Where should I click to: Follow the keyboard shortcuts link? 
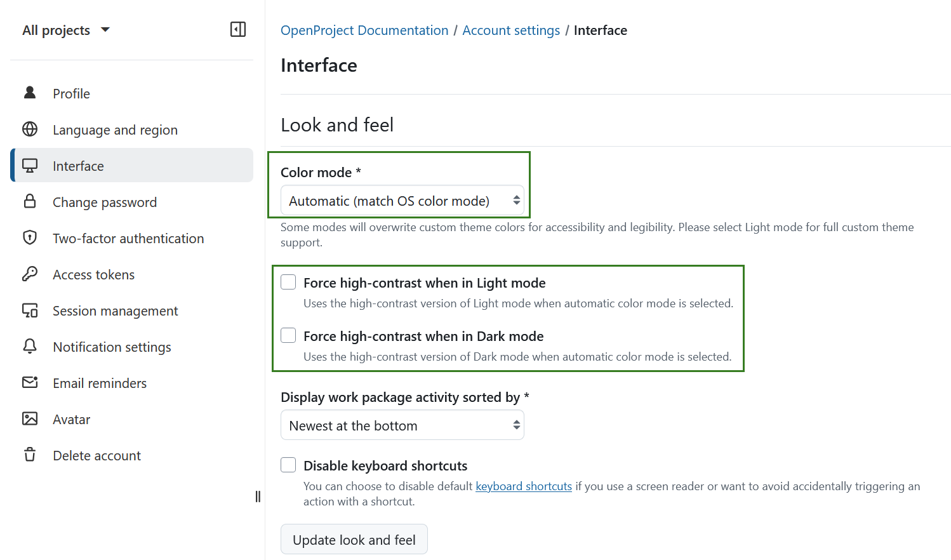(x=524, y=486)
